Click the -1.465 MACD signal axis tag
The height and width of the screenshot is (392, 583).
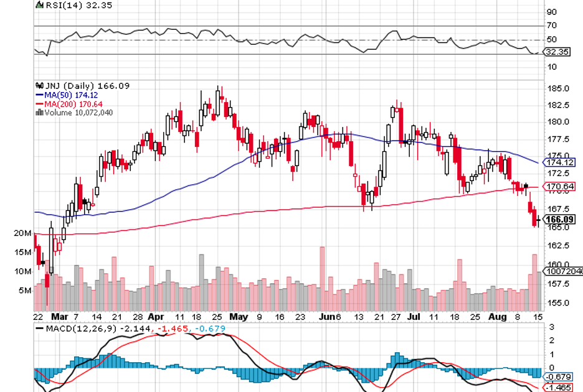(x=559, y=388)
